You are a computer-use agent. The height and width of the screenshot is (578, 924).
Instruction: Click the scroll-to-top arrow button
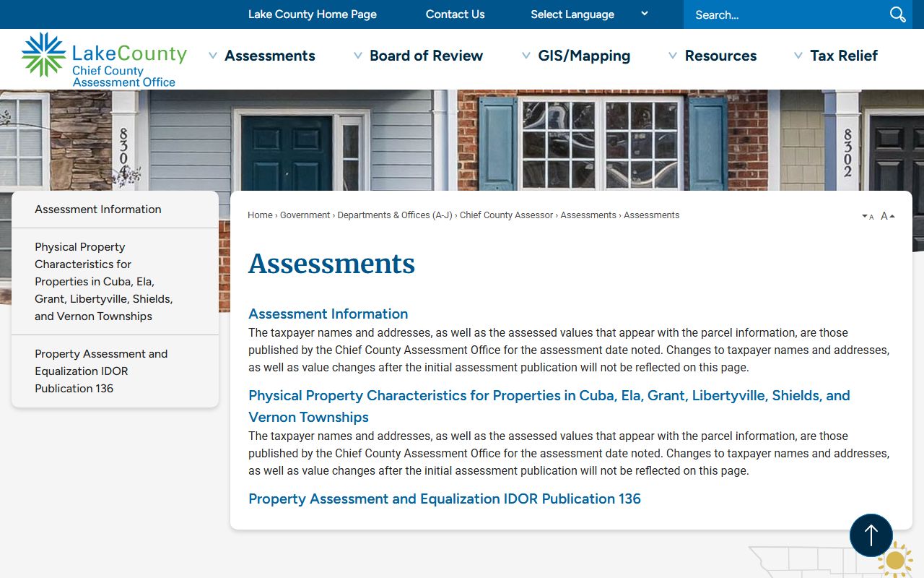pos(871,535)
